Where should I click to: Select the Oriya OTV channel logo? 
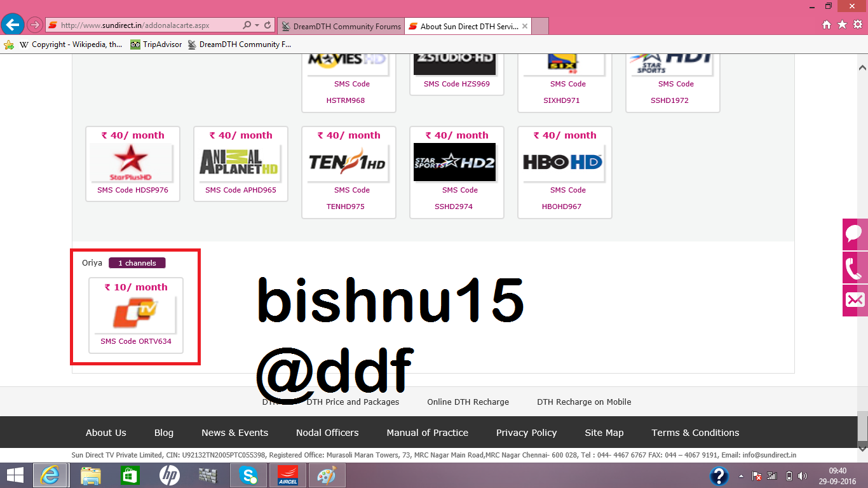135,315
